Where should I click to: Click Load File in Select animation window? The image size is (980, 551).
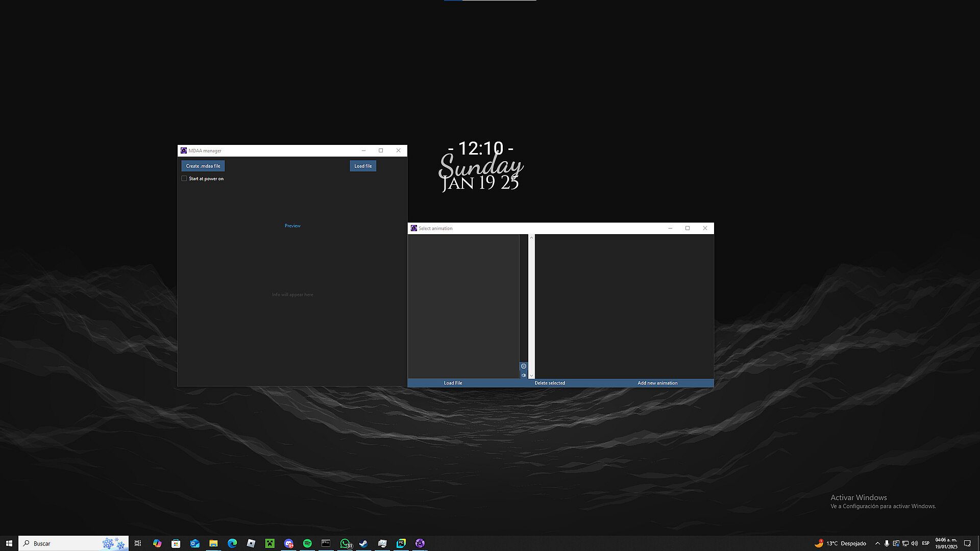click(453, 383)
